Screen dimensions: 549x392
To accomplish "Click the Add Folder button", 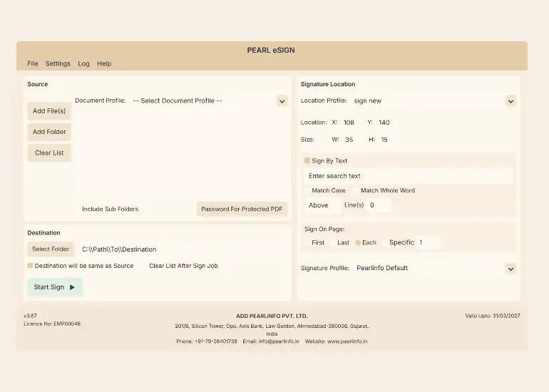I will pyautogui.click(x=49, y=132).
